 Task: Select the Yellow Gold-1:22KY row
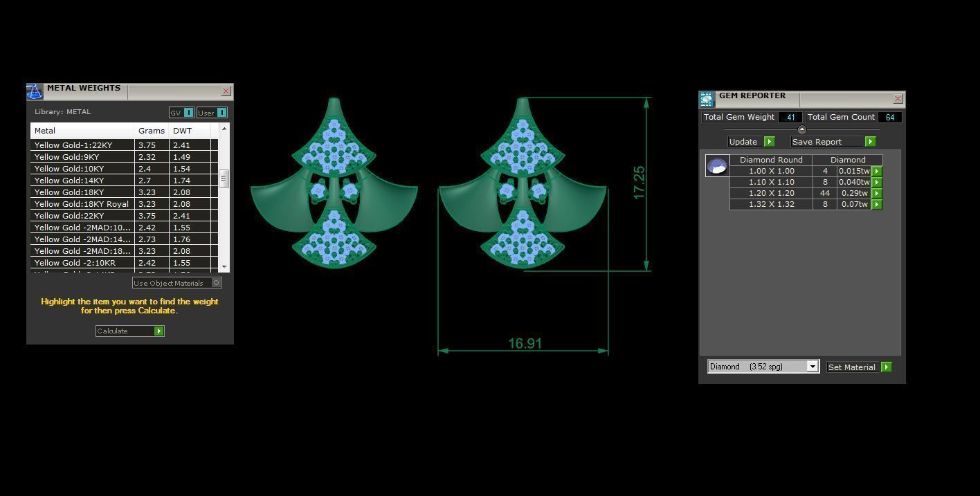point(124,145)
